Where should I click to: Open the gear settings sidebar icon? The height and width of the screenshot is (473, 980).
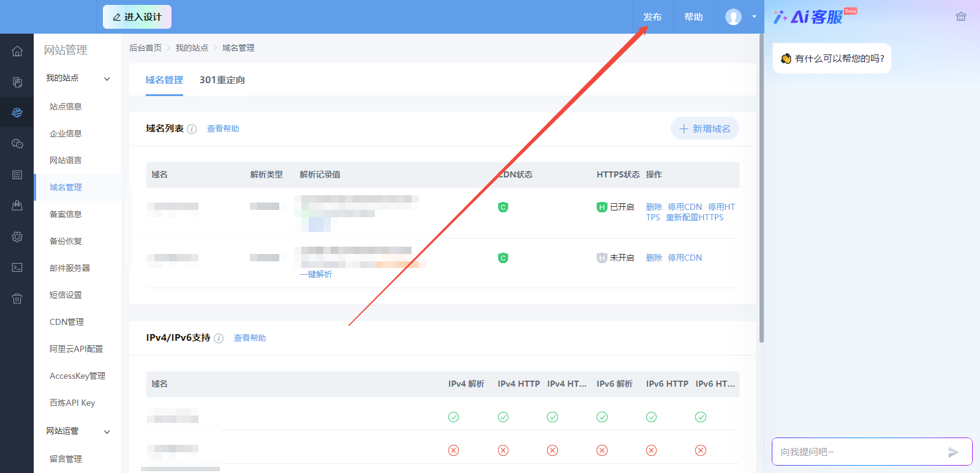[x=17, y=237]
